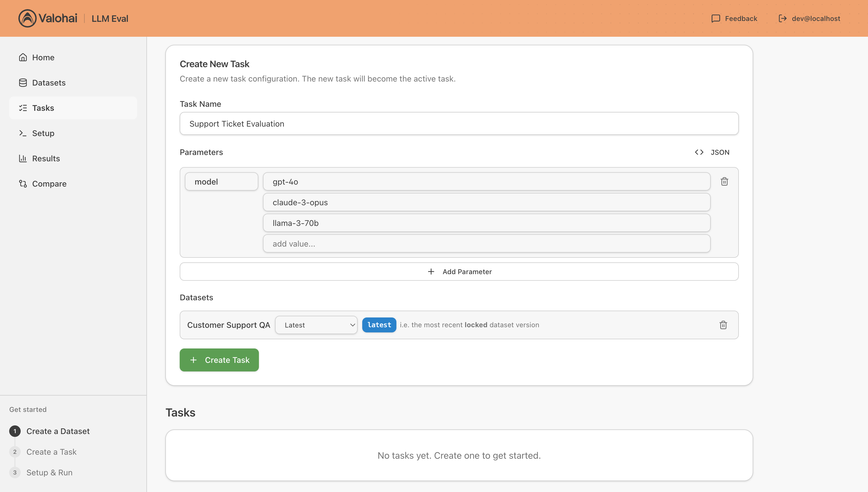Remove Customer Support QA dataset via trash icon
Image resolution: width=868 pixels, height=492 pixels.
723,325
